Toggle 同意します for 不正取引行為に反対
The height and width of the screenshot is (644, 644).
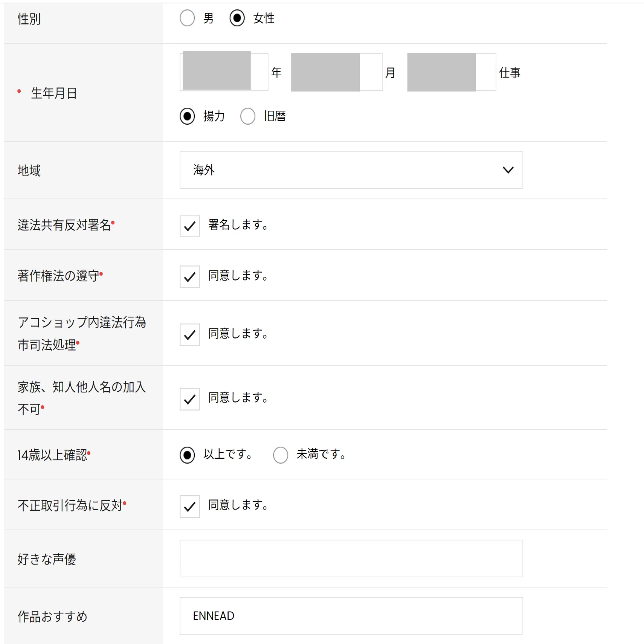(190, 507)
